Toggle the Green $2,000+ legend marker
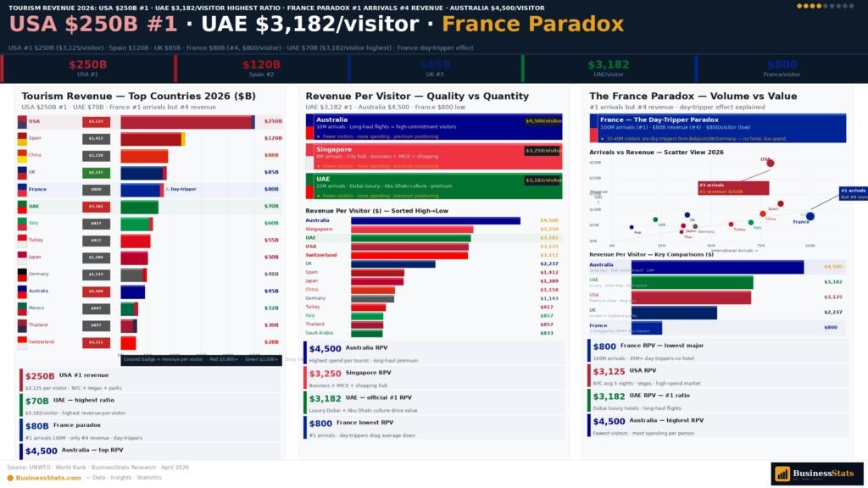The image size is (868, 488). click(263, 359)
